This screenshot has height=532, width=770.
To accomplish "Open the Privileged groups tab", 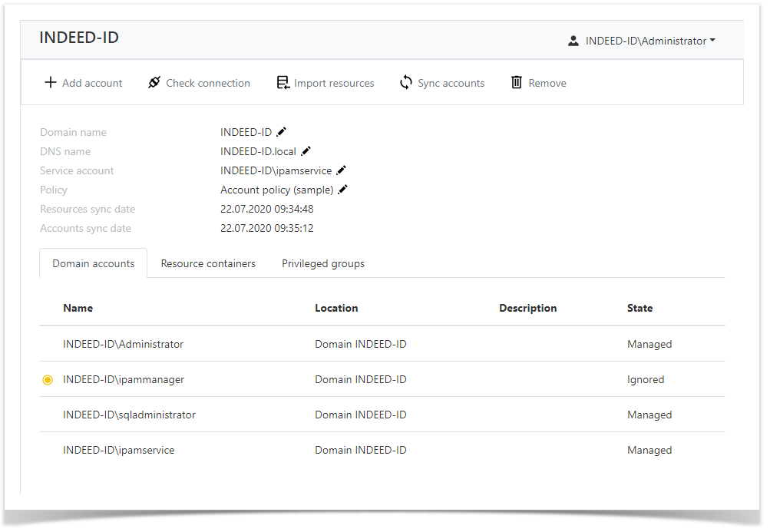I will tap(322, 263).
